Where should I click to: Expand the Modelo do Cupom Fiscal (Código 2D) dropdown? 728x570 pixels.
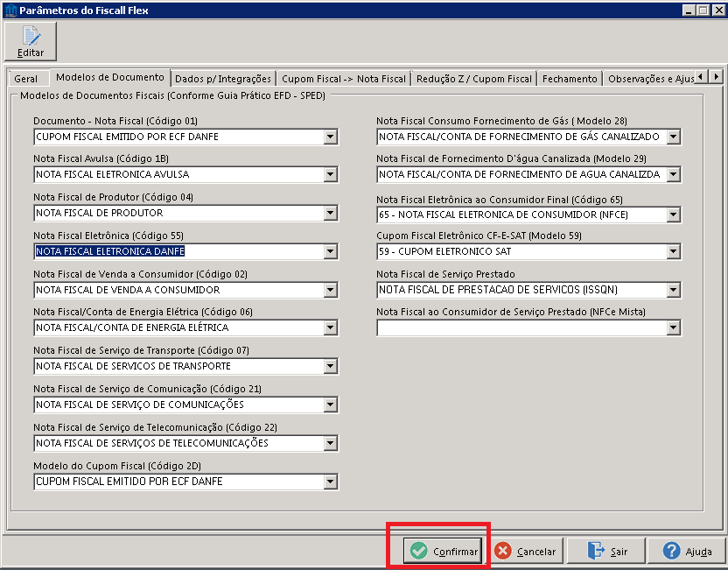click(330, 482)
